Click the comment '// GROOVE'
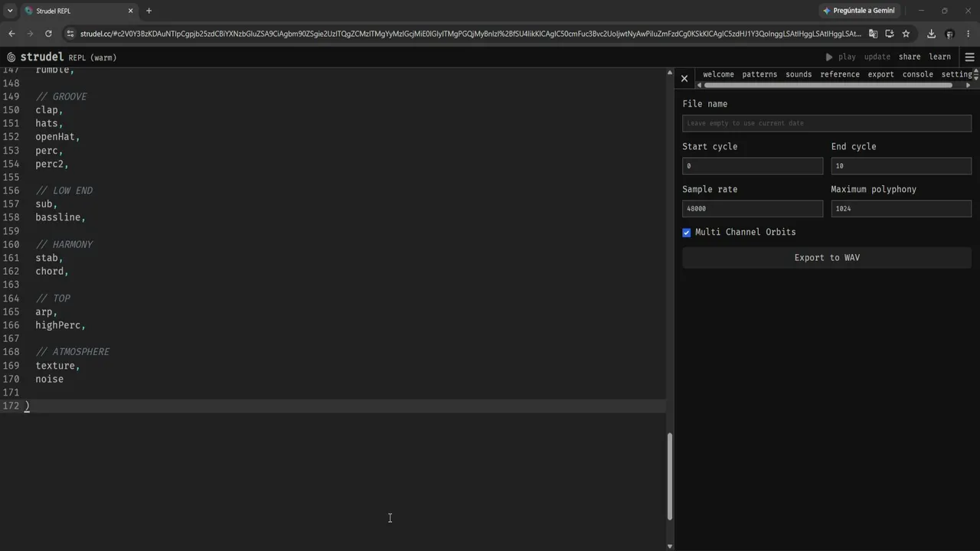The height and width of the screenshot is (551, 980). pyautogui.click(x=61, y=96)
